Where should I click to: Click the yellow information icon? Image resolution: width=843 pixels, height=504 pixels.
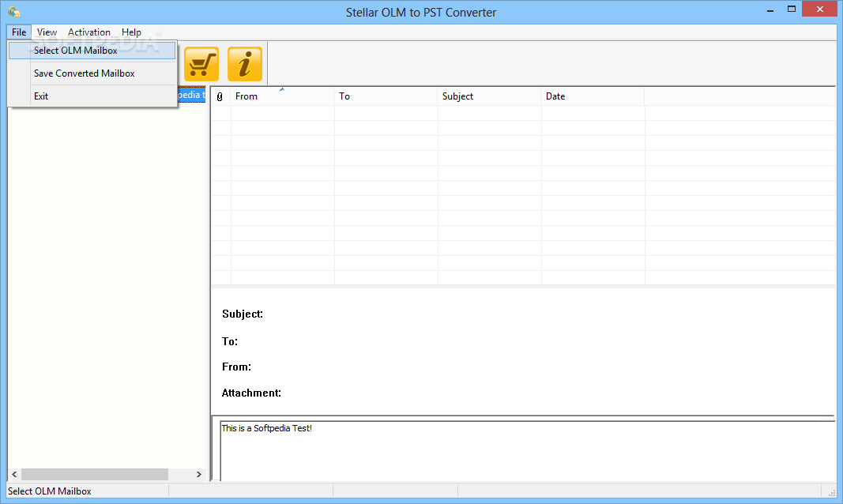[x=245, y=64]
